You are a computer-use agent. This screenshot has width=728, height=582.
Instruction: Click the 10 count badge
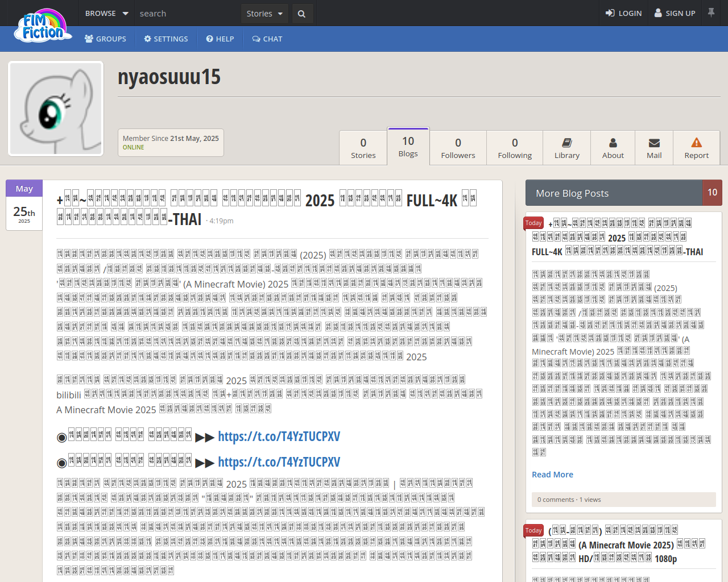713,193
